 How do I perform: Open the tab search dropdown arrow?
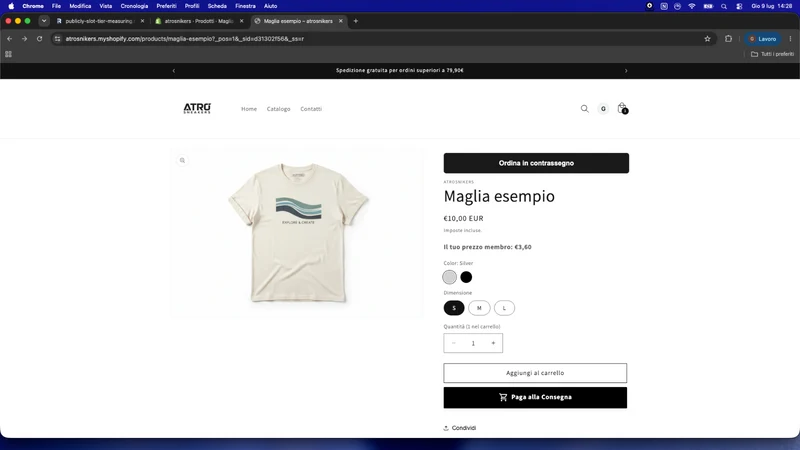[44, 21]
